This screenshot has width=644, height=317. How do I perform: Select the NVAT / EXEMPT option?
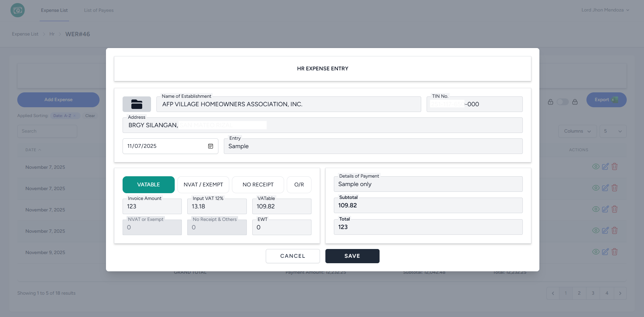coord(203,185)
